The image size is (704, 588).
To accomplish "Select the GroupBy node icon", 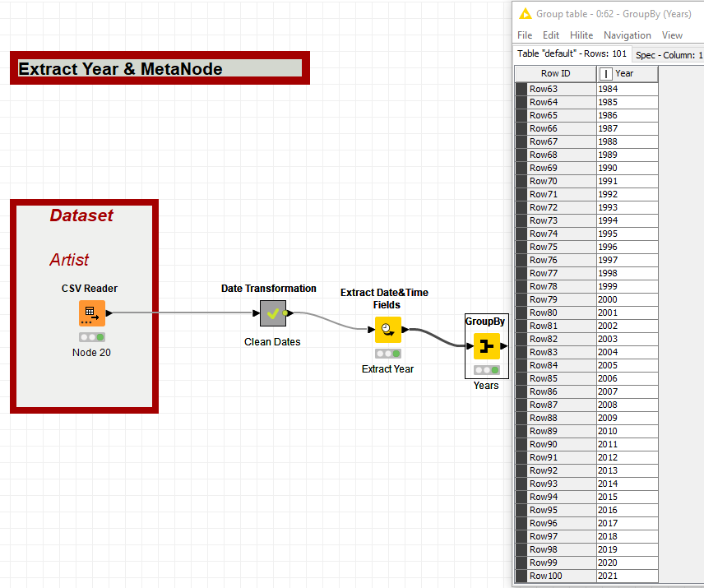I will tap(487, 346).
